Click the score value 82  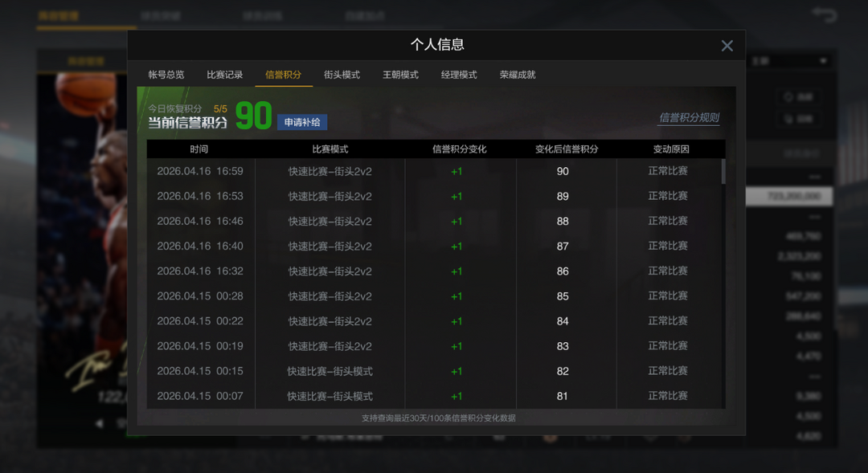pyautogui.click(x=563, y=371)
